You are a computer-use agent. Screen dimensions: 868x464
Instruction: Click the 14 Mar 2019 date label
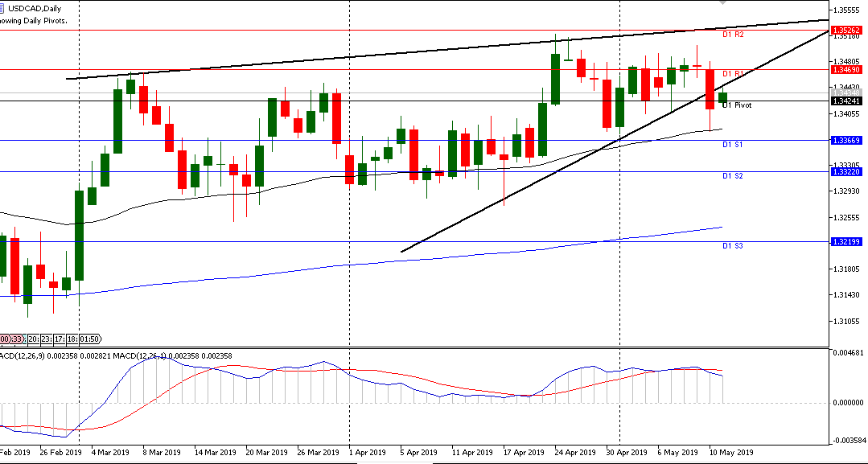pyautogui.click(x=216, y=453)
